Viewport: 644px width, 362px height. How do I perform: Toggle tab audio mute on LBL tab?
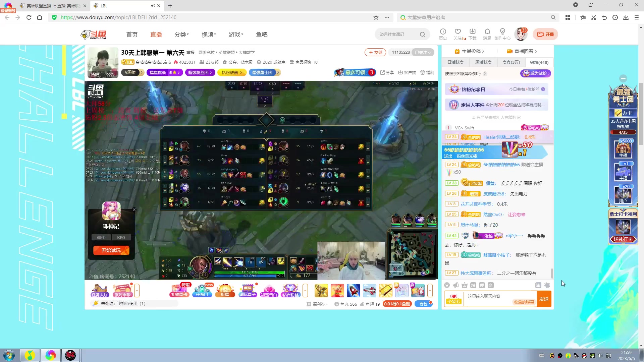click(153, 6)
